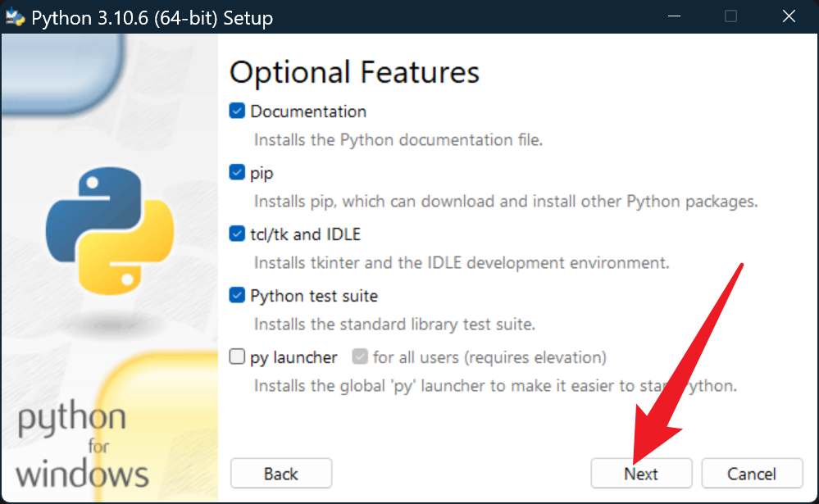Uncheck the Python test suite checkbox
Viewport: 819px width, 504px height.
click(x=237, y=295)
